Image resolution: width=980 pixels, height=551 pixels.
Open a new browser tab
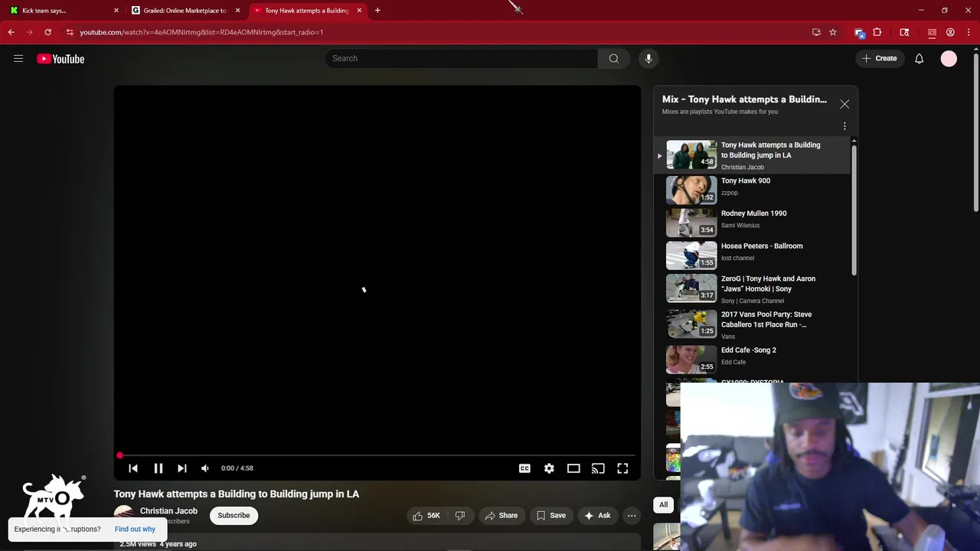[377, 11]
